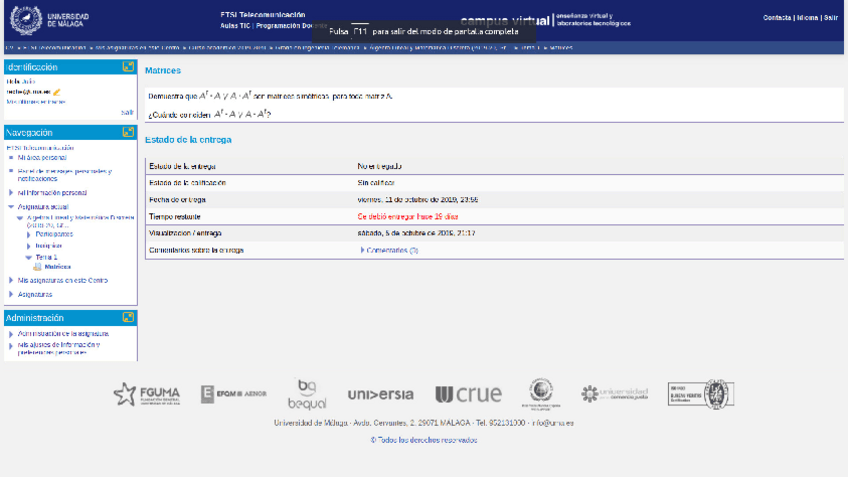Expand Mi información personal in navigation

pyautogui.click(x=52, y=193)
